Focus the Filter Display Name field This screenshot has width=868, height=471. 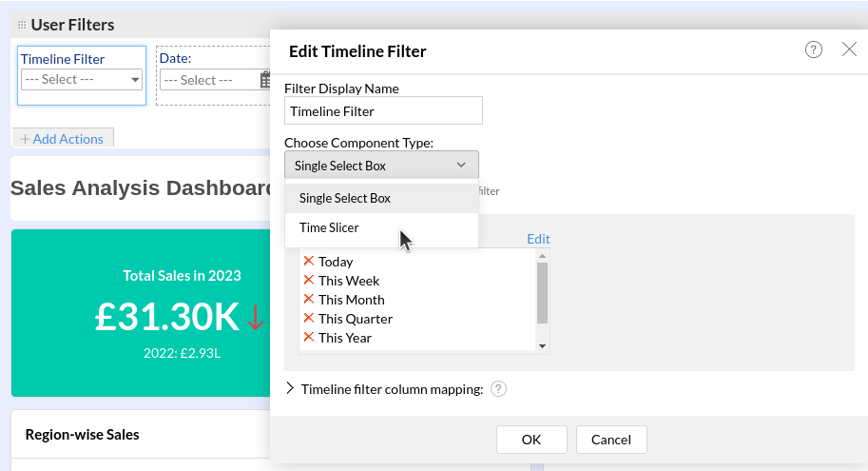[383, 110]
